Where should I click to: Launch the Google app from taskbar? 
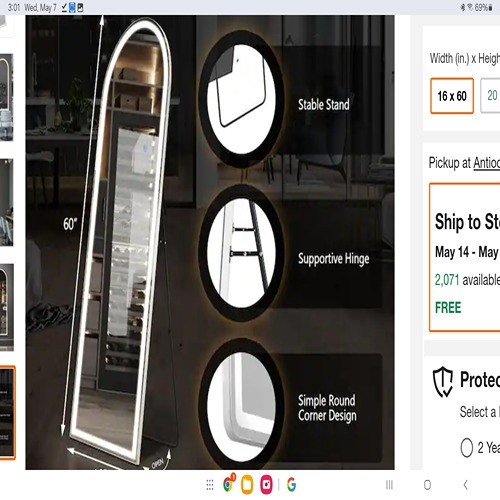point(291,485)
